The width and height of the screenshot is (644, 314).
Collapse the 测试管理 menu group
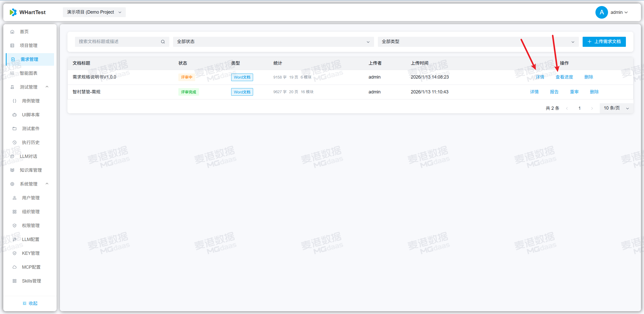47,87
